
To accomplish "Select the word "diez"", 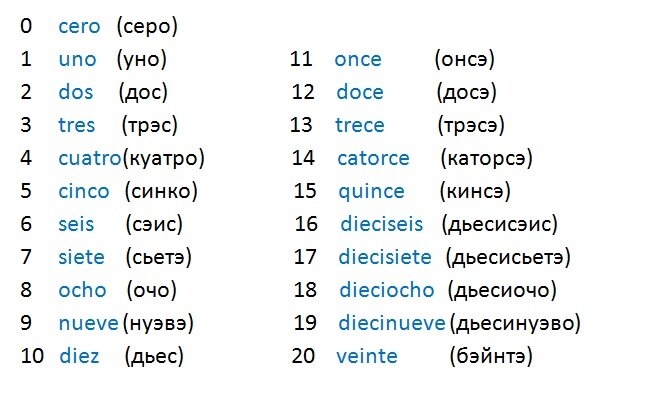I will (x=79, y=356).
